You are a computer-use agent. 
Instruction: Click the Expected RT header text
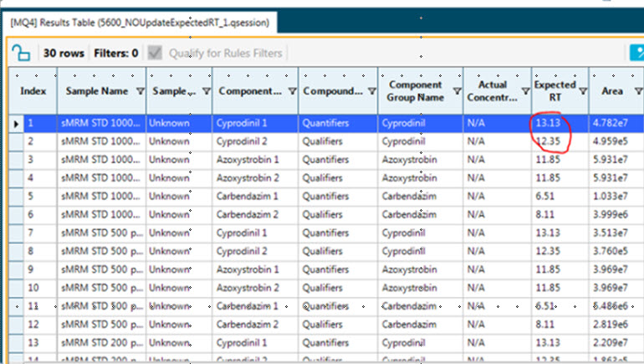click(x=555, y=91)
